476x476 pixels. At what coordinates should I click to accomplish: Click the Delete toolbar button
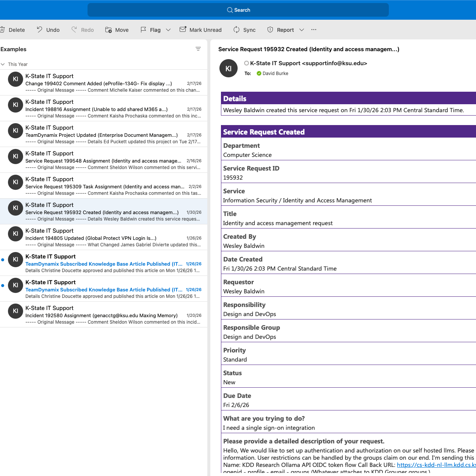pos(13,30)
